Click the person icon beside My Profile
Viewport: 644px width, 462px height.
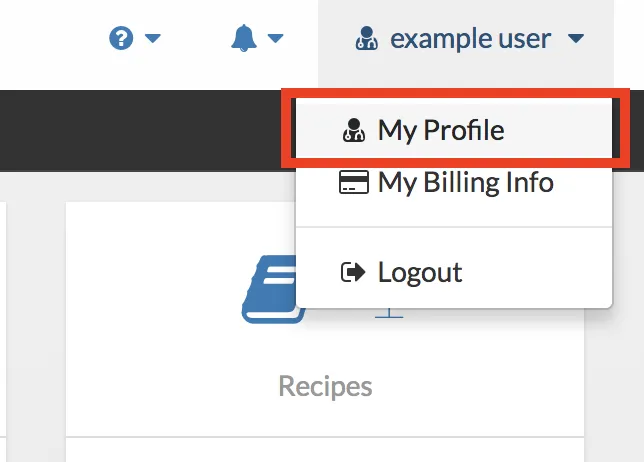(354, 130)
